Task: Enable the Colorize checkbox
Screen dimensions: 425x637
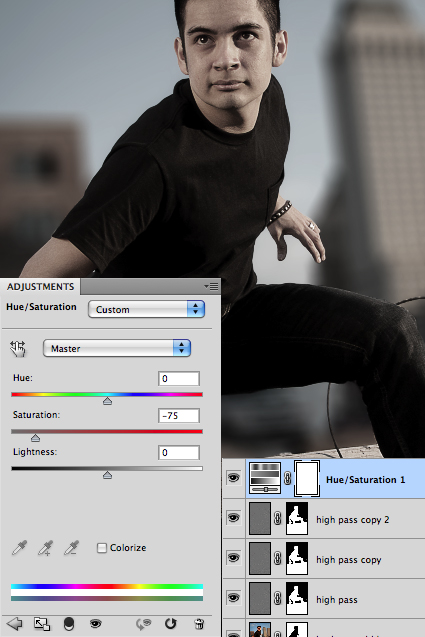Action: (x=102, y=548)
